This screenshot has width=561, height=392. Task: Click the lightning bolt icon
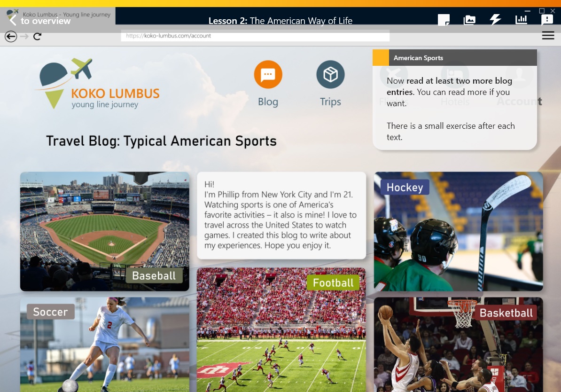tap(495, 20)
